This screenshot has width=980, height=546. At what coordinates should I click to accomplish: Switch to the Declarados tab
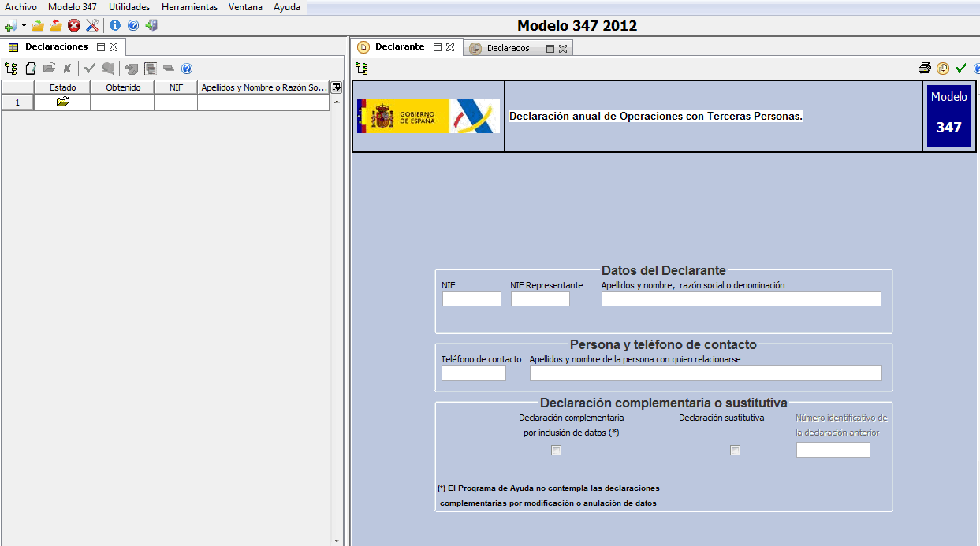[x=508, y=48]
